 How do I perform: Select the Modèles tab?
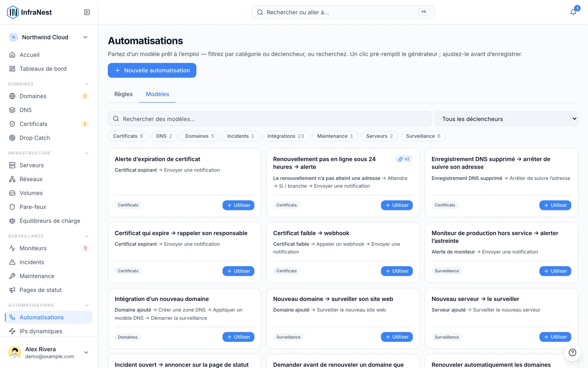pyautogui.click(x=157, y=94)
